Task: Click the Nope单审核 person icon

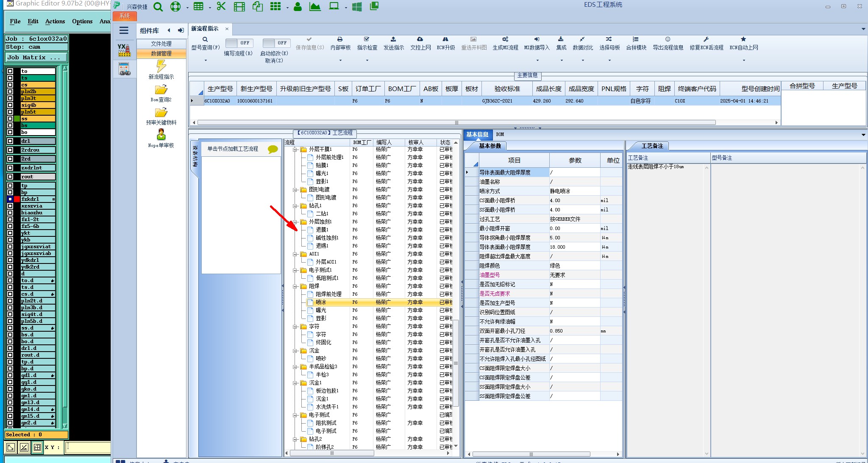Action: (161, 135)
